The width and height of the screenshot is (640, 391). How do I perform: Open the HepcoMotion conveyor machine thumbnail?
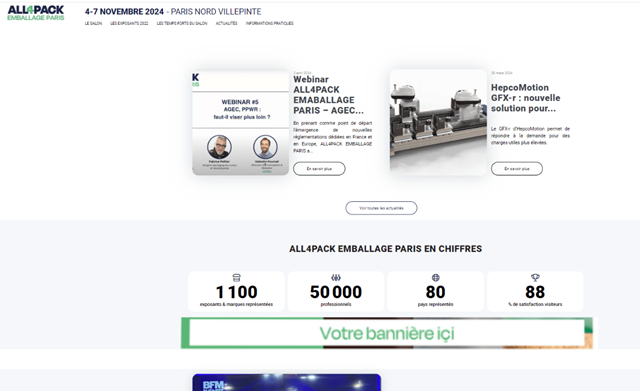point(438,122)
